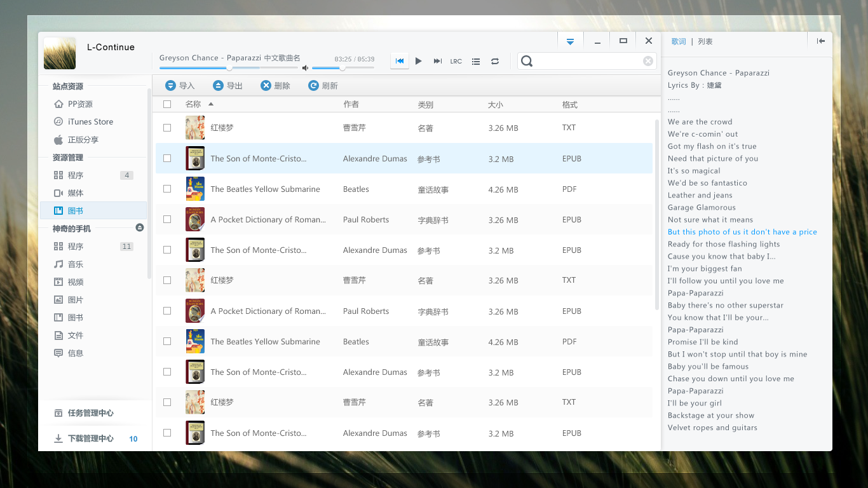This screenshot has height=488, width=868.
Task: Select the highlighted 图书 under 资源管理
Action: [x=93, y=211]
